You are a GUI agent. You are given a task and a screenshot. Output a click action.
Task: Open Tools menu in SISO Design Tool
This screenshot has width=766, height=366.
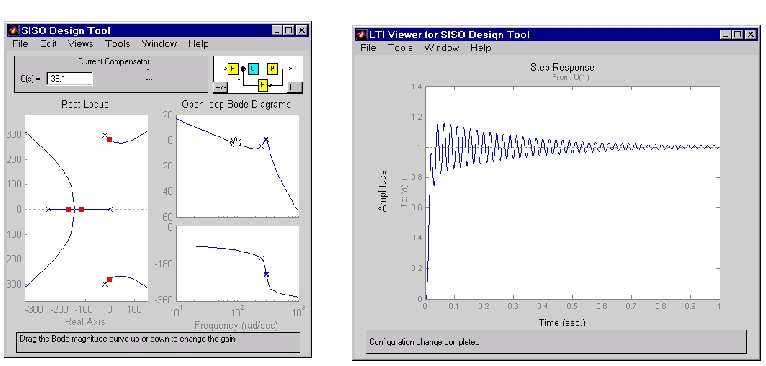click(117, 43)
